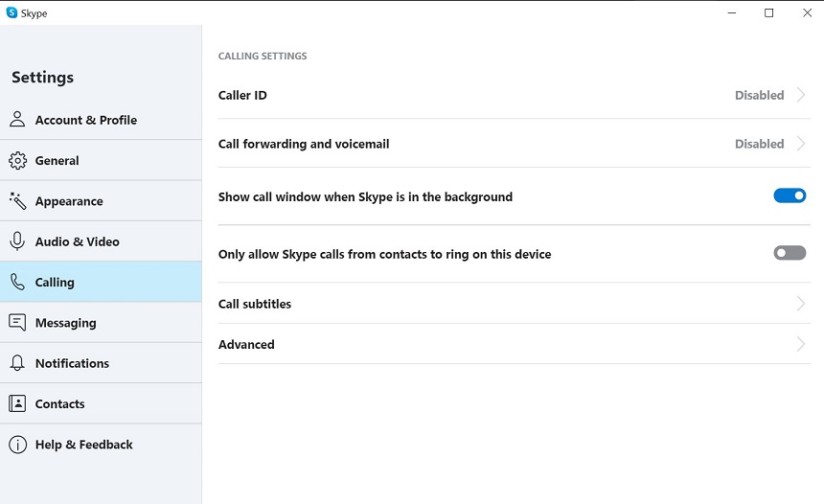Expand the Caller ID chevron
The height and width of the screenshot is (504, 824).
pos(800,95)
